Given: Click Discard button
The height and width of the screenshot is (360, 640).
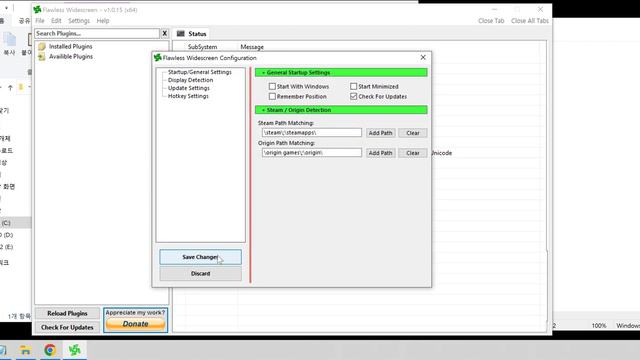Looking at the screenshot, I should [200, 273].
